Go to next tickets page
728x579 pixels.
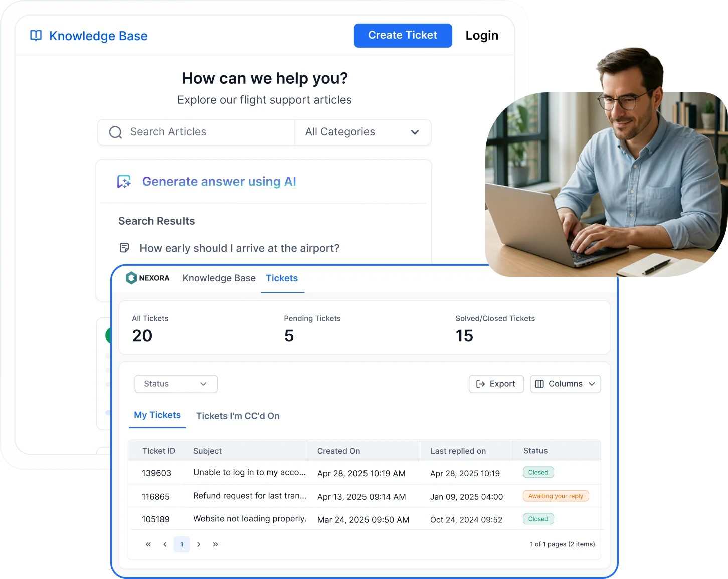[199, 544]
